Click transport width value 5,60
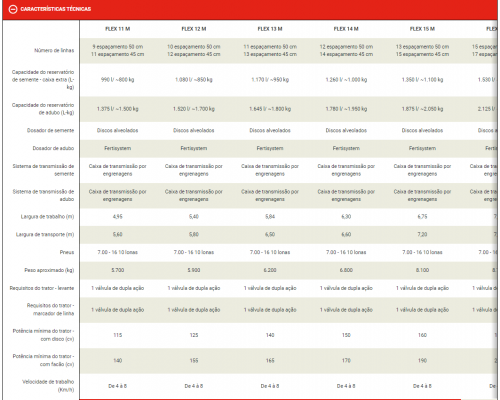Screen dimensions: 500x400 [x=118, y=235]
